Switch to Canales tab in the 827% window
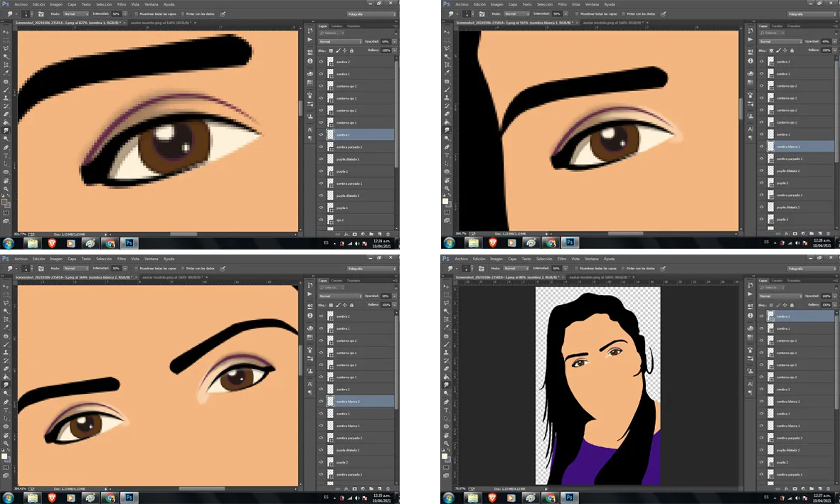Image resolution: width=840 pixels, height=504 pixels. (336, 26)
